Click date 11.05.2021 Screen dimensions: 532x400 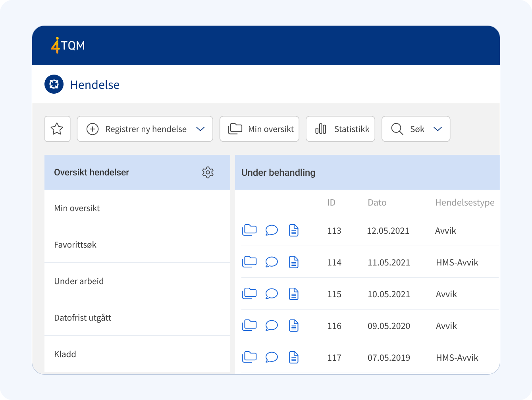tap(389, 262)
